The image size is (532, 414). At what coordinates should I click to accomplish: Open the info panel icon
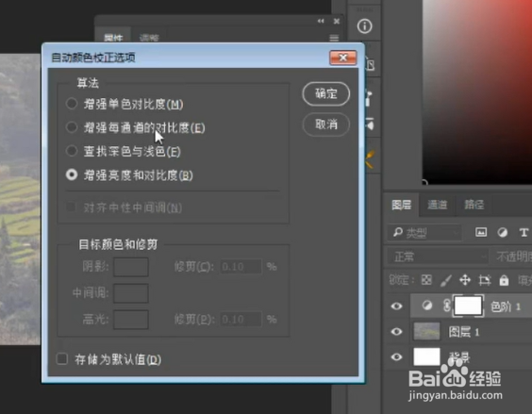pyautogui.click(x=364, y=26)
